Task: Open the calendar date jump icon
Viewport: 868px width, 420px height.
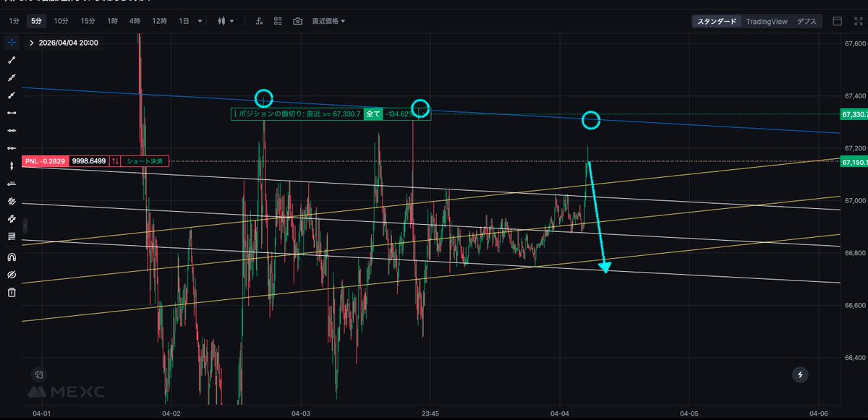Action: (x=39, y=374)
